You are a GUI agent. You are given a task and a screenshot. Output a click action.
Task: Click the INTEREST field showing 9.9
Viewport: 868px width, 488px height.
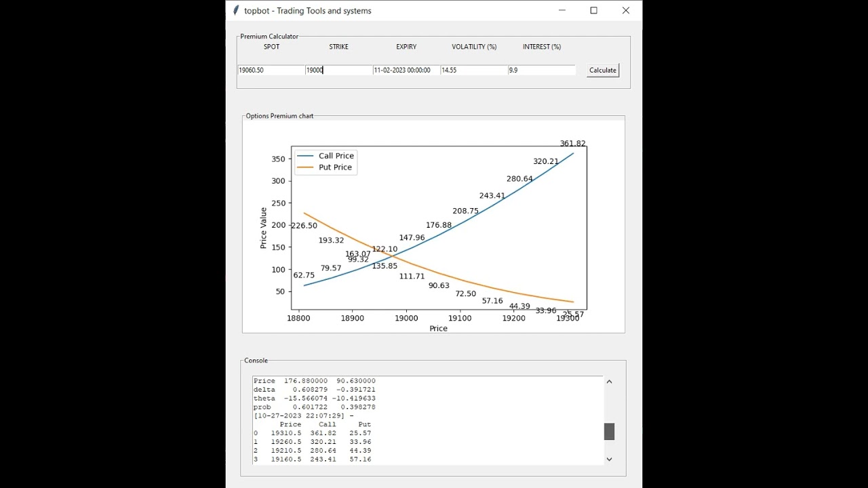pyautogui.click(x=542, y=70)
